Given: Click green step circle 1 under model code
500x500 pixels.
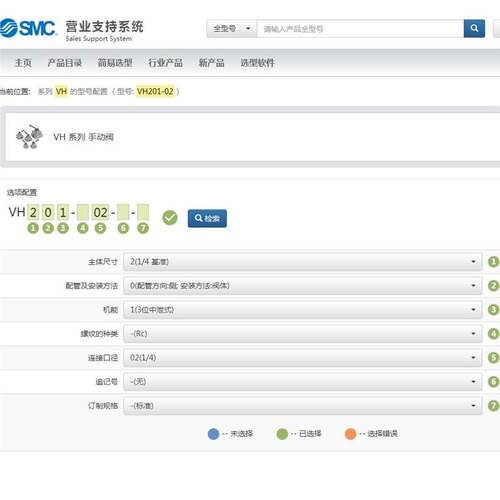Looking at the screenshot, I should 33,228.
